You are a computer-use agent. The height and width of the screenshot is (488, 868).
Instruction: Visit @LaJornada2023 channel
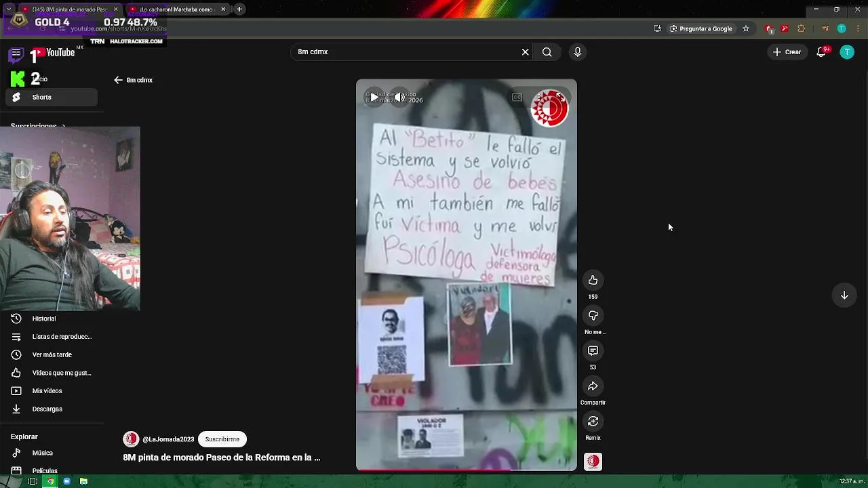click(x=168, y=439)
